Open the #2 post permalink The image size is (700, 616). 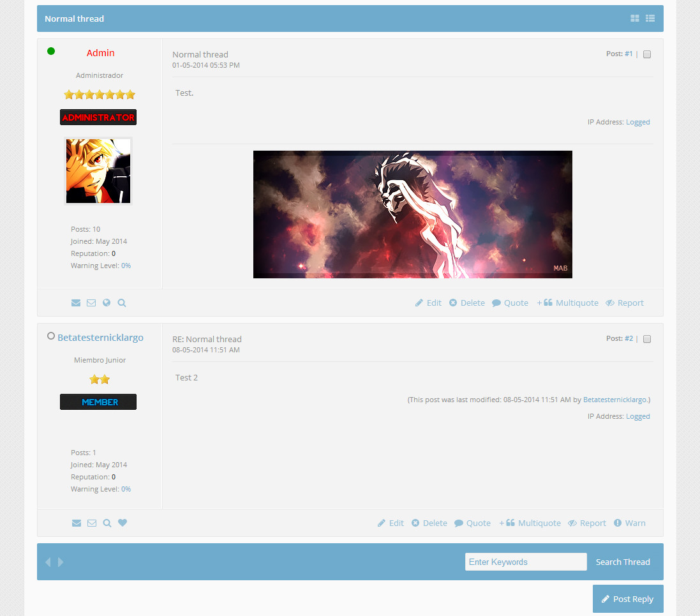point(629,338)
